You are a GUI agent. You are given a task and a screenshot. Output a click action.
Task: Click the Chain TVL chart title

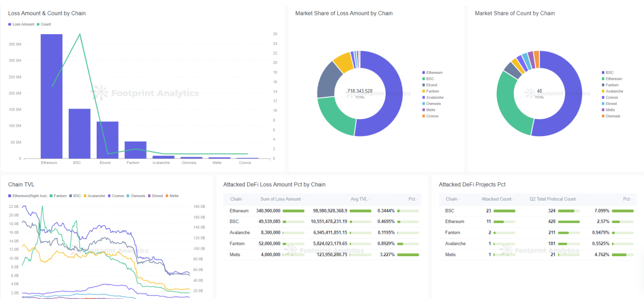click(x=21, y=184)
